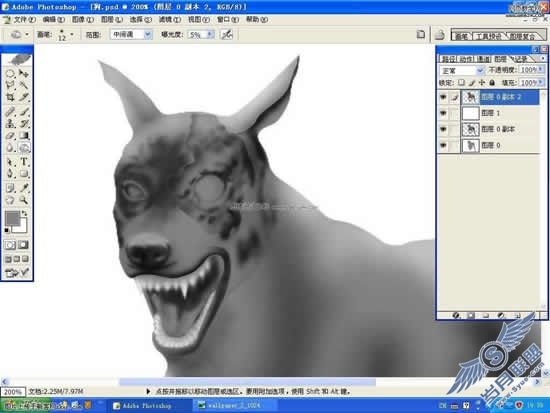
Task: Select the 图层 0 副本 layer thumbnail
Action: pyautogui.click(x=470, y=129)
